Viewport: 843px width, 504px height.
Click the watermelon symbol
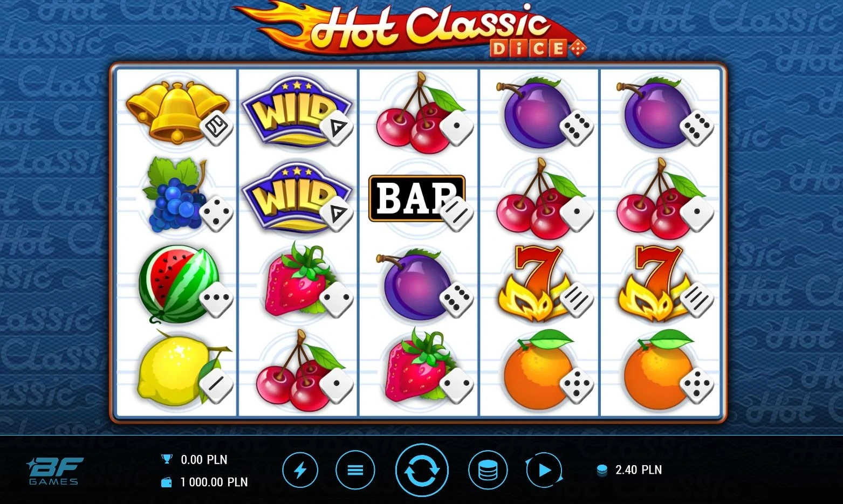point(179,285)
